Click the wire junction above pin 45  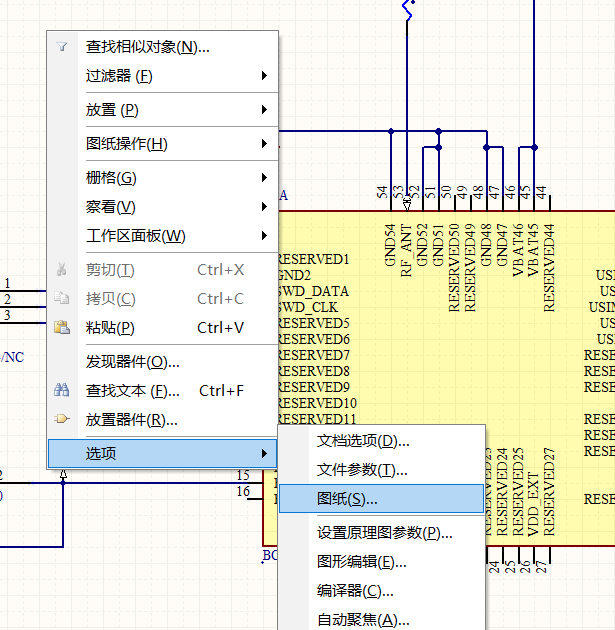(x=534, y=147)
